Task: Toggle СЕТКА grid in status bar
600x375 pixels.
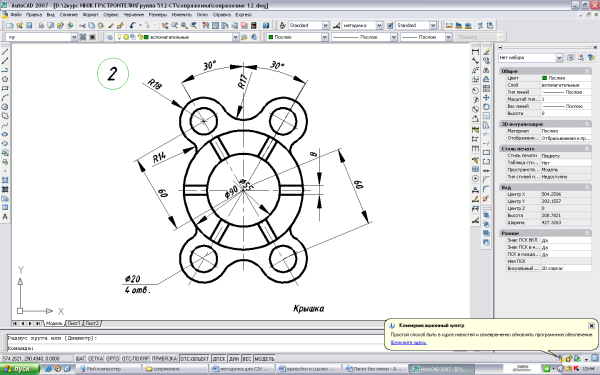Action: click(x=95, y=359)
